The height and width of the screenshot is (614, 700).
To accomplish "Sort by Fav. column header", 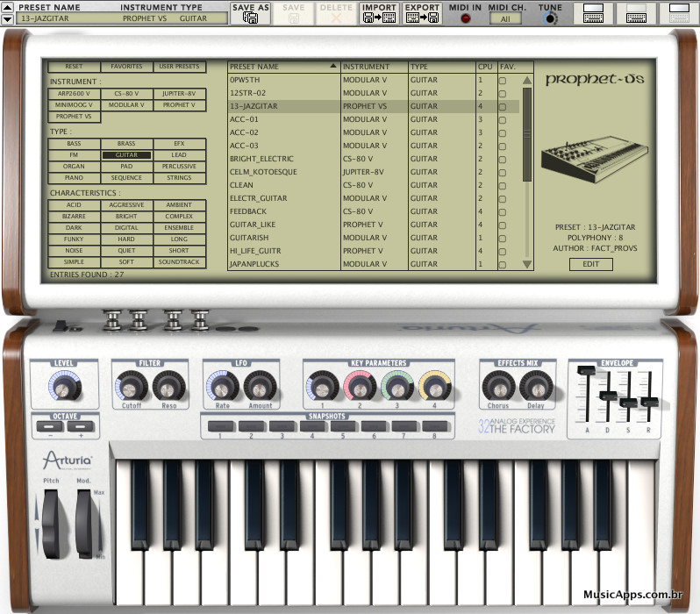I will (x=516, y=67).
